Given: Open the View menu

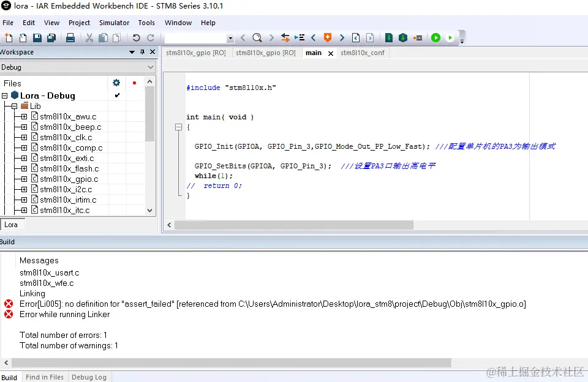Looking at the screenshot, I should pyautogui.click(x=51, y=23).
